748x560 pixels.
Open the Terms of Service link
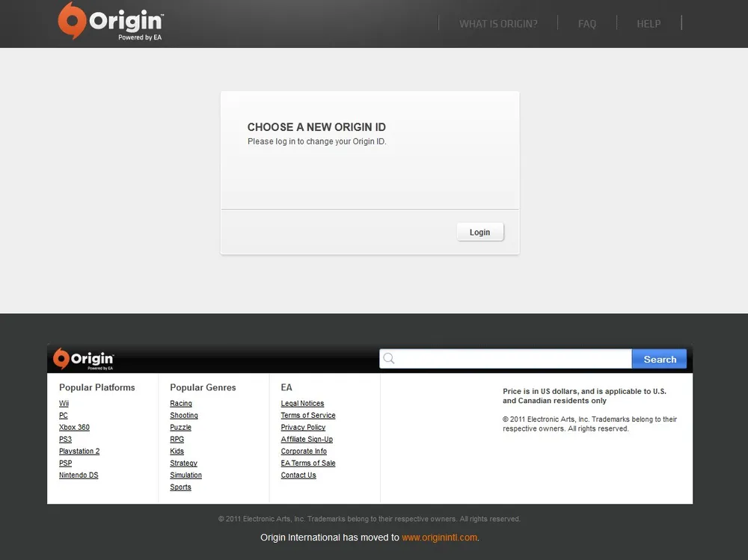308,416
